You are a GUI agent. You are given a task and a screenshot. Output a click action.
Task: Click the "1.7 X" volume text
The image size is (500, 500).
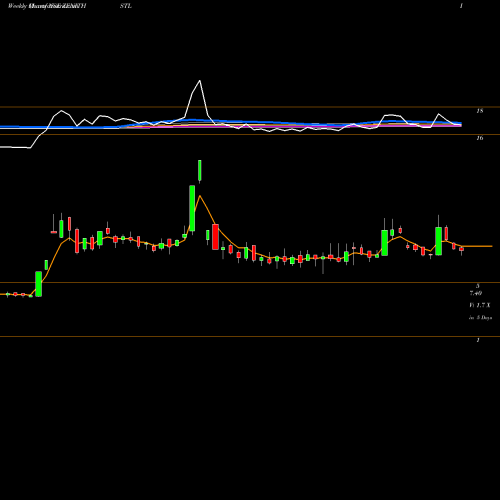click(x=483, y=305)
